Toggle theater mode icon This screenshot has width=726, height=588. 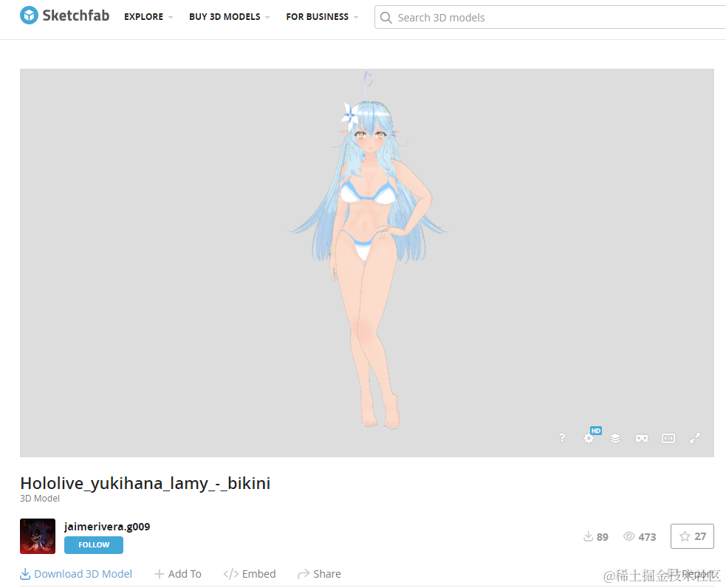coord(668,438)
